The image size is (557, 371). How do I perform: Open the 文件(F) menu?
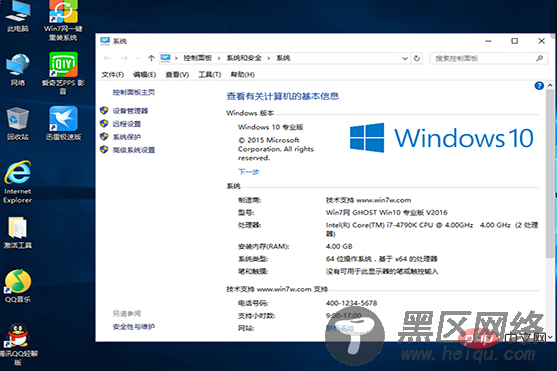click(113, 74)
